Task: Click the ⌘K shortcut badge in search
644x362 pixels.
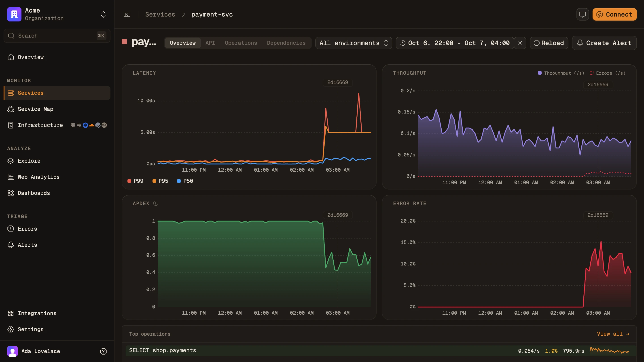Action: (x=101, y=36)
